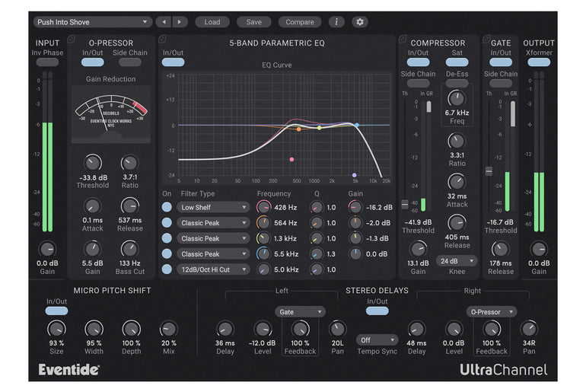586x392 pixels.
Task: Click the -16.2 dB gain value
Action: (379, 207)
